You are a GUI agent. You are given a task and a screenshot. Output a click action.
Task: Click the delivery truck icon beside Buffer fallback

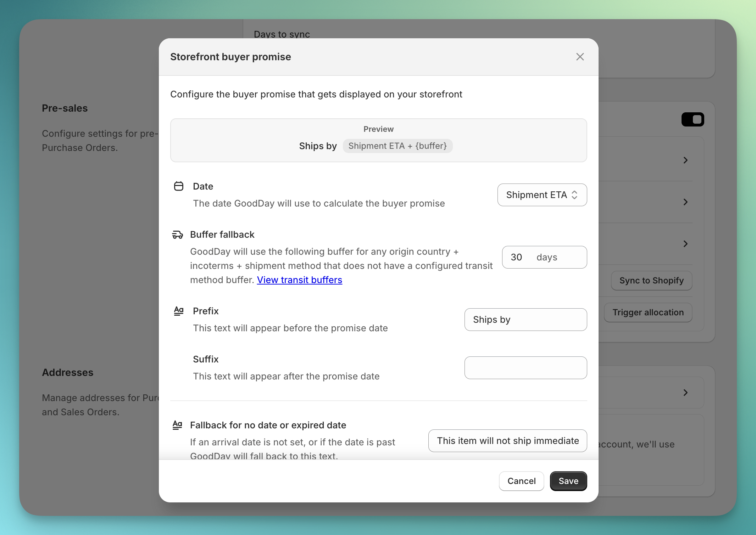point(177,235)
